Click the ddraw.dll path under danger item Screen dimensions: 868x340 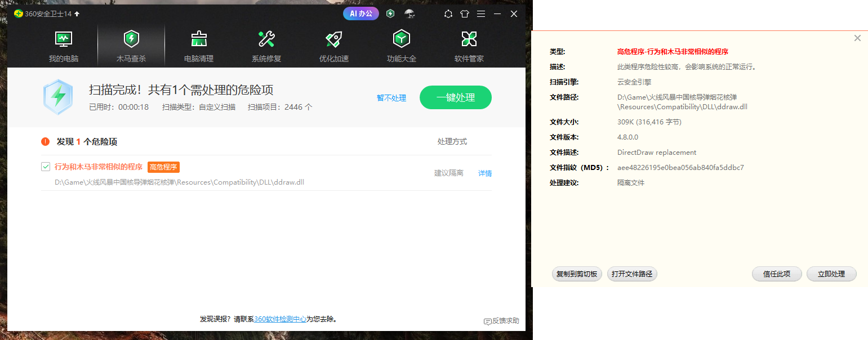(180, 182)
